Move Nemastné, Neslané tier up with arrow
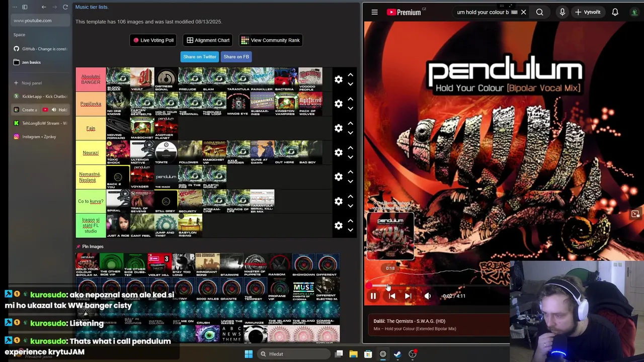644x362 pixels. tap(350, 172)
